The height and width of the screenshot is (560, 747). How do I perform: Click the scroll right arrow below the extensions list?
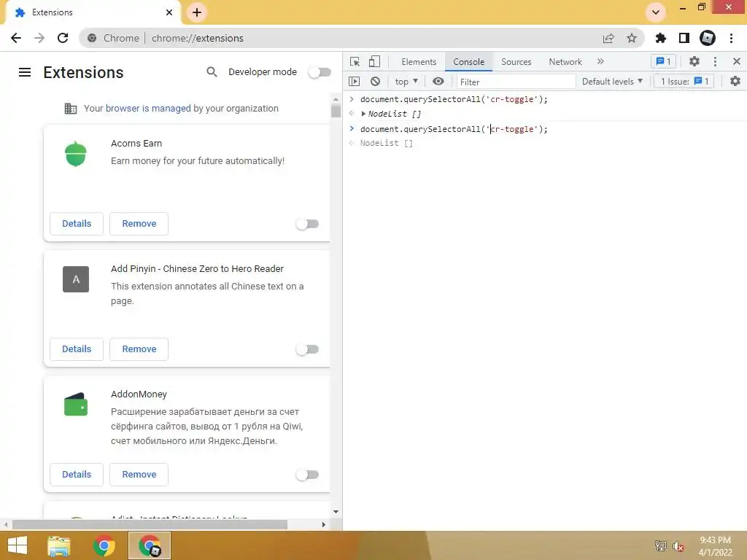tap(324, 525)
